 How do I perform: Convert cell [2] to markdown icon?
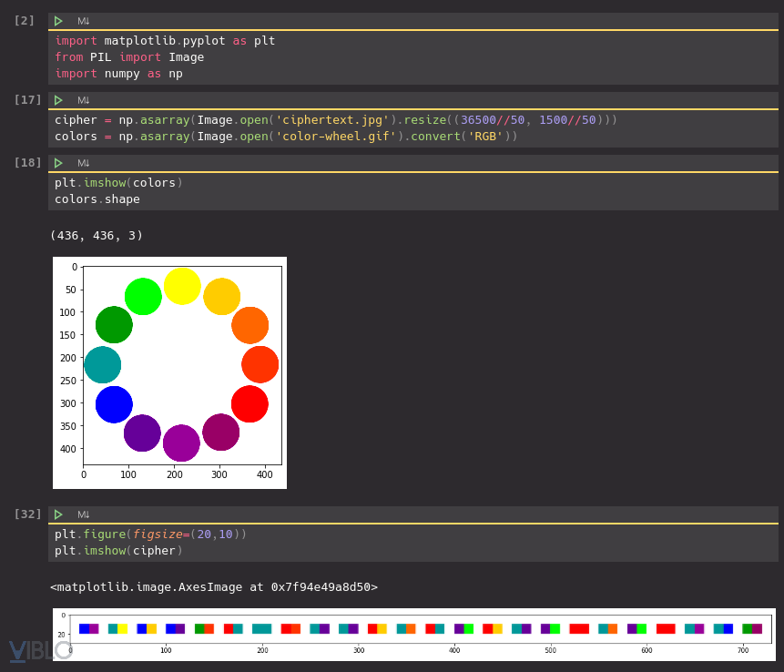pyautogui.click(x=84, y=21)
